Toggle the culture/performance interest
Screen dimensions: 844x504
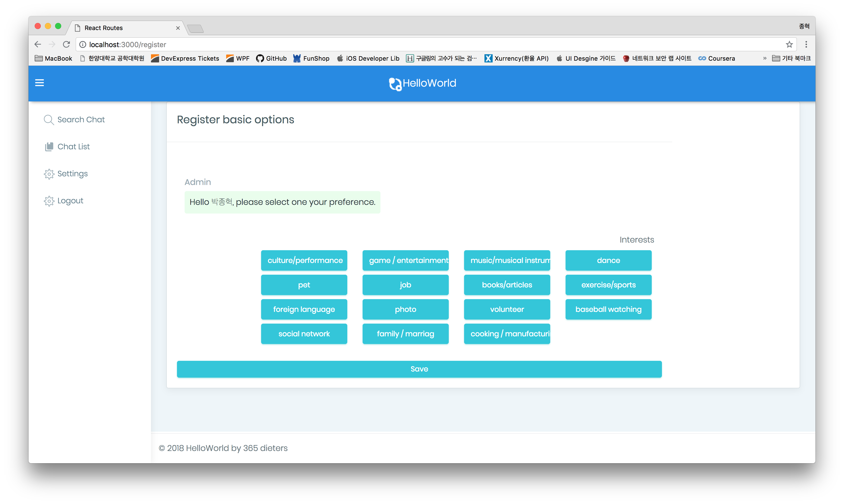click(304, 260)
